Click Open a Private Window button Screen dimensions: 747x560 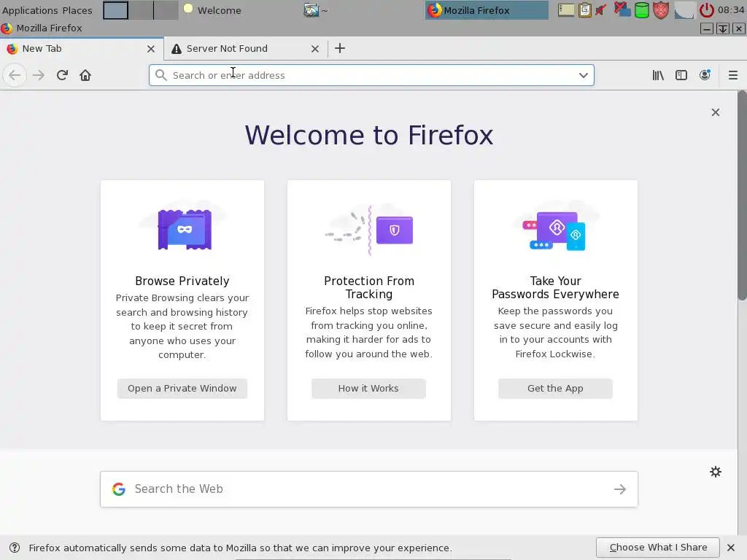pyautogui.click(x=182, y=388)
